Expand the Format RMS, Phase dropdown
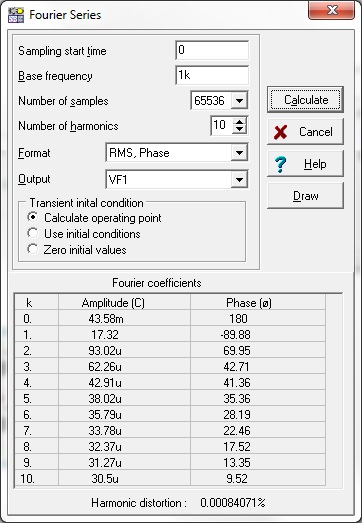This screenshot has width=362, height=523. click(x=239, y=153)
